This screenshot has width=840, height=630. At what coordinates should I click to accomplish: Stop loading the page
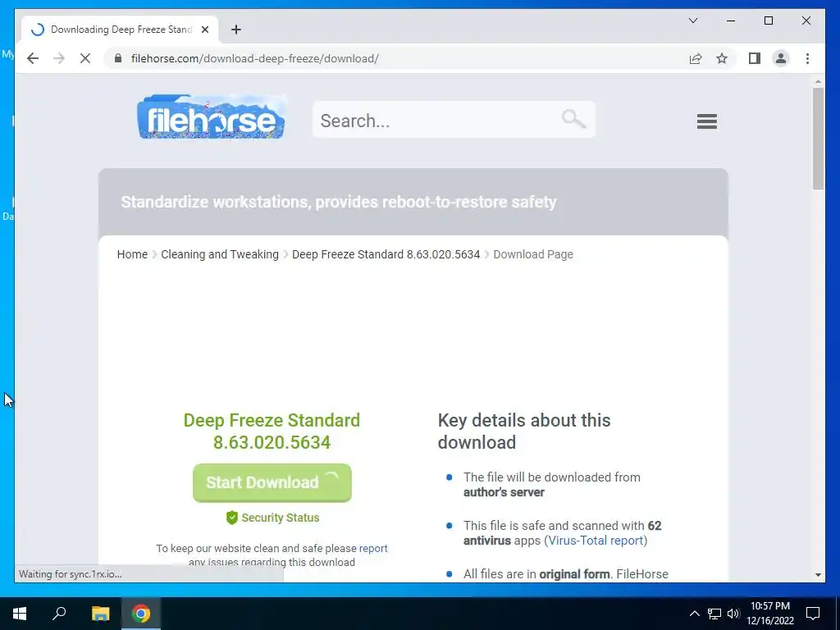coord(85,58)
